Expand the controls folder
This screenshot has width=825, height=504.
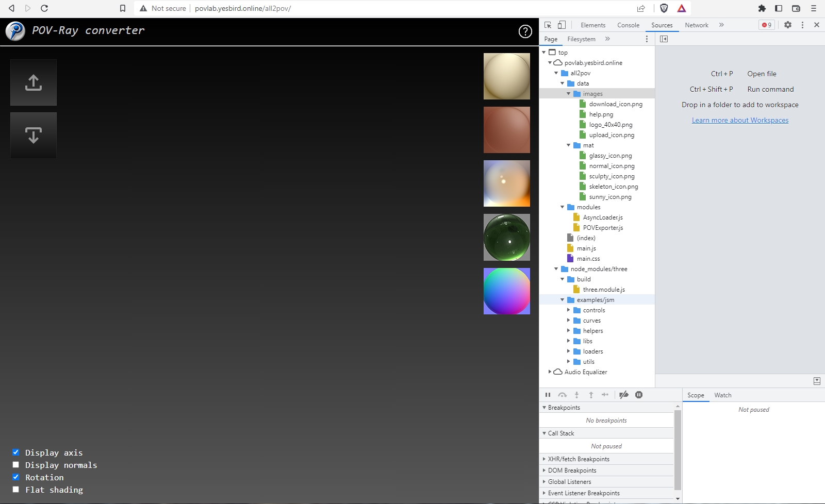tap(569, 310)
